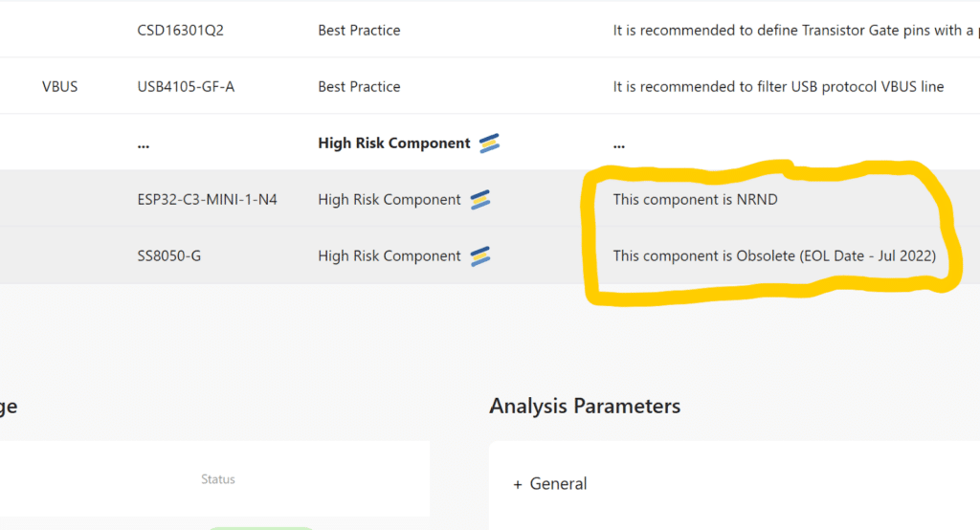Click the USB VBUS line filter recommendation
The height and width of the screenshot is (530, 980).
click(778, 87)
